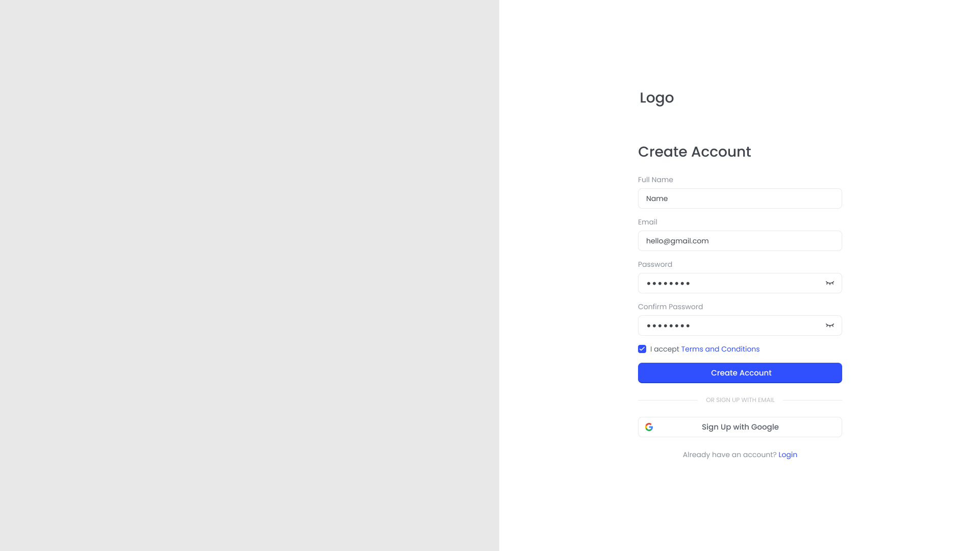Viewport: 980px width, 551px height.
Task: Click the Full Name label
Action: (655, 180)
